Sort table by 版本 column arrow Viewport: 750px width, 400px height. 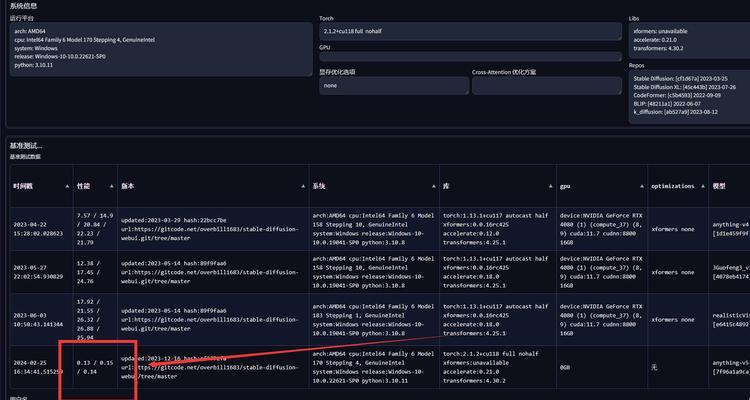tap(303, 186)
